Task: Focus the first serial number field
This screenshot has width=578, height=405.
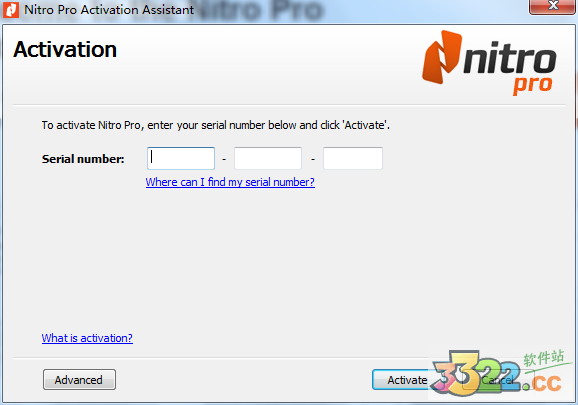Action: 181,158
